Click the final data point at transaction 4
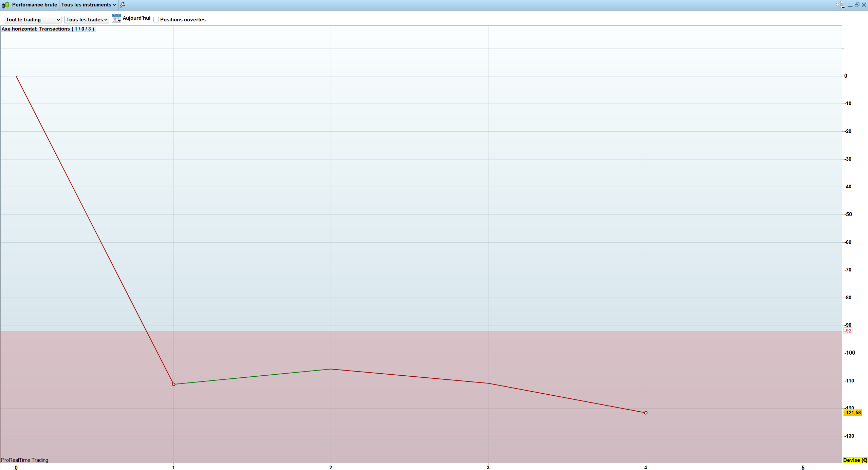 coord(646,413)
